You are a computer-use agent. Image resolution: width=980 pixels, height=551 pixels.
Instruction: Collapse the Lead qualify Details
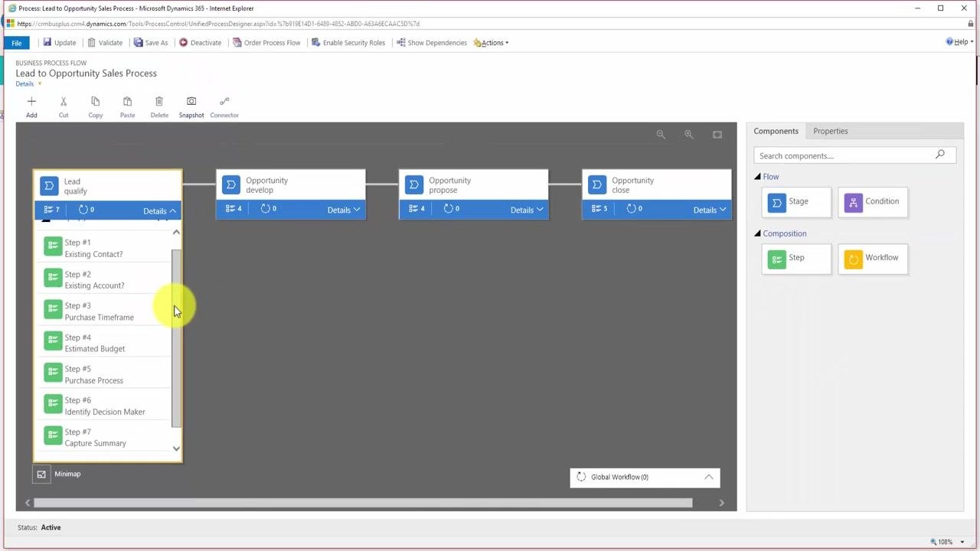(x=159, y=211)
